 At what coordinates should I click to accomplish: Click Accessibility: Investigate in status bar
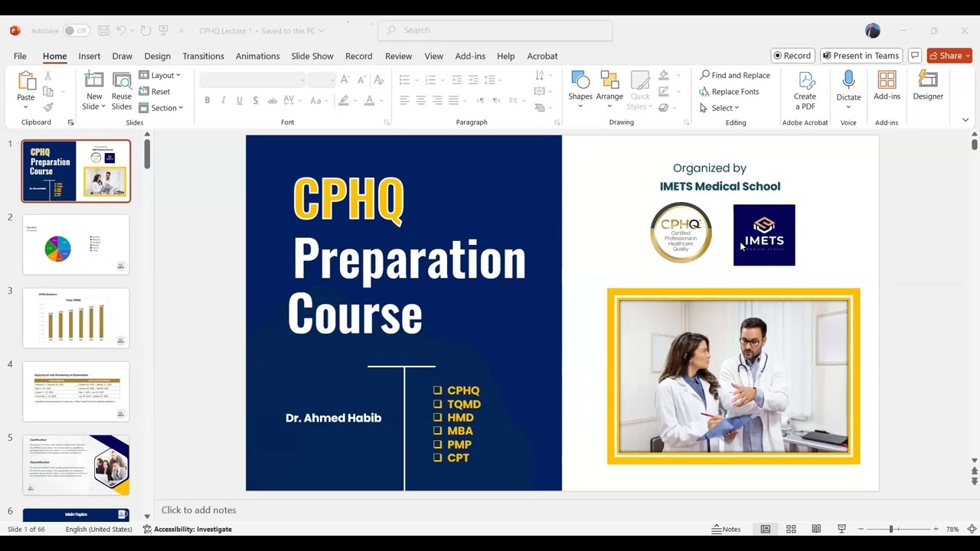click(x=188, y=529)
